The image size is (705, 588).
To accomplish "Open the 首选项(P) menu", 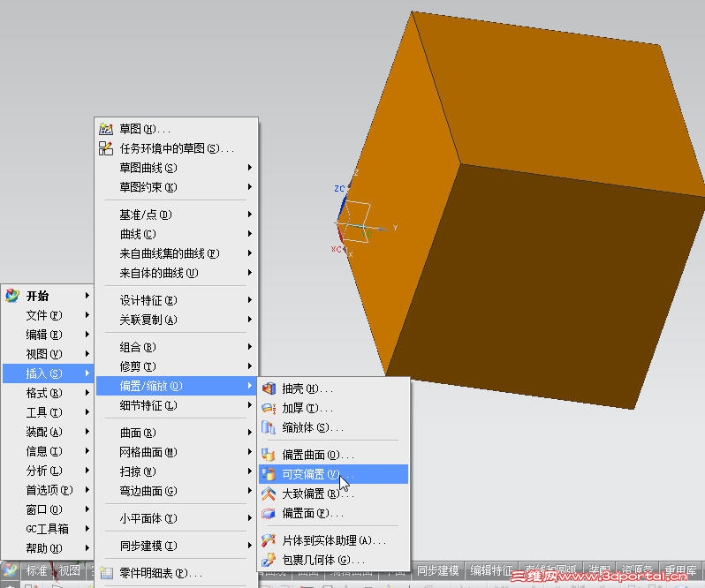I will tap(48, 490).
